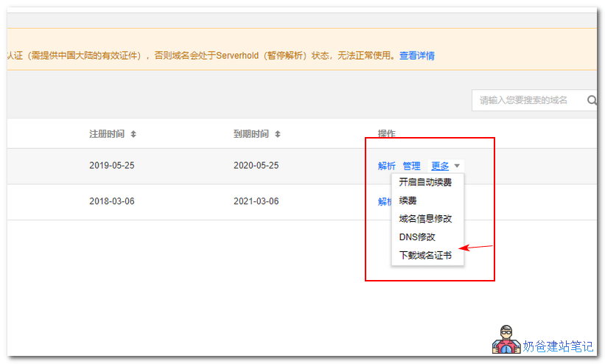Viewport: 605px width, 364px height.
Task: Sort by 注册时间 using the sort arrows
Action: coord(133,134)
